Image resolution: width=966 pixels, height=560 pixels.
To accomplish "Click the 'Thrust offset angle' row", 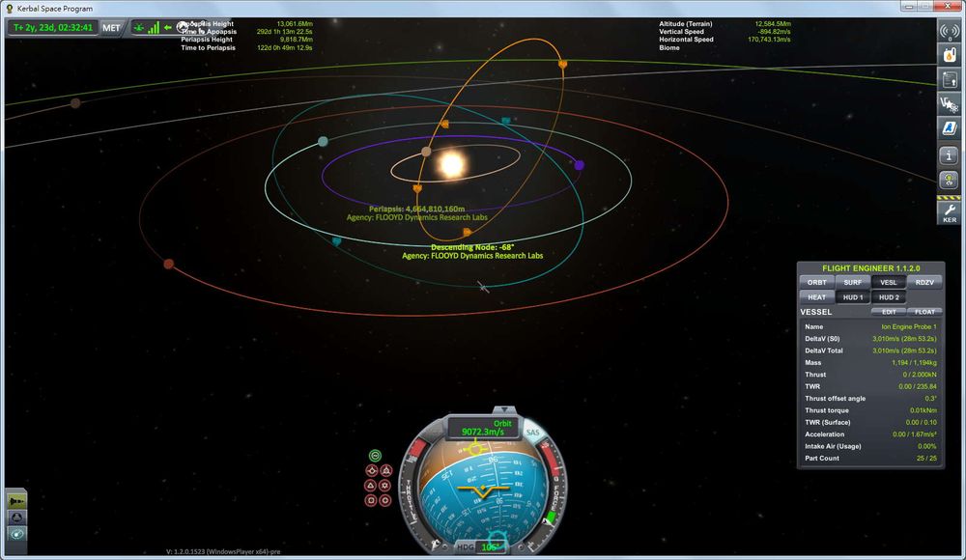I will pos(870,399).
